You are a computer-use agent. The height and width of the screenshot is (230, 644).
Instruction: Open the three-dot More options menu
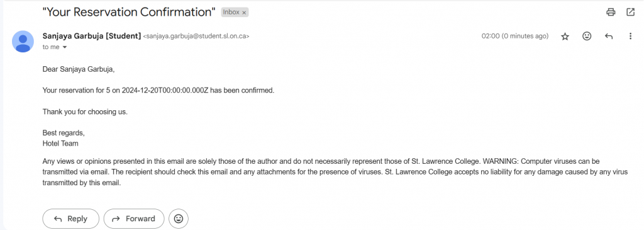(630, 36)
